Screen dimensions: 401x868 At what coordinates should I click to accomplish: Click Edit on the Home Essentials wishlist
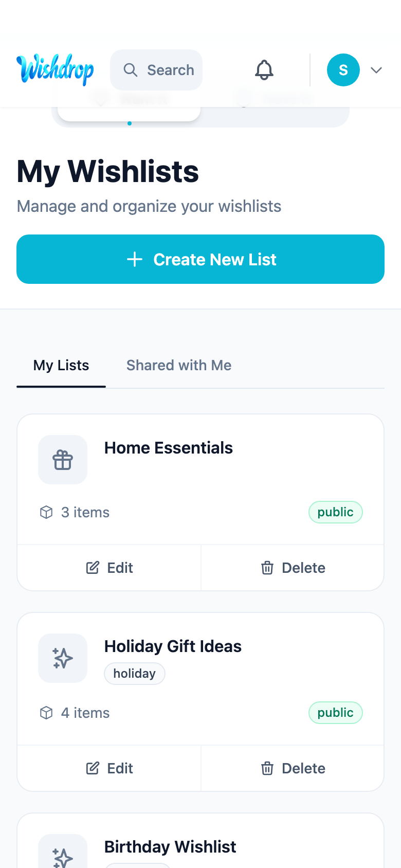click(109, 568)
